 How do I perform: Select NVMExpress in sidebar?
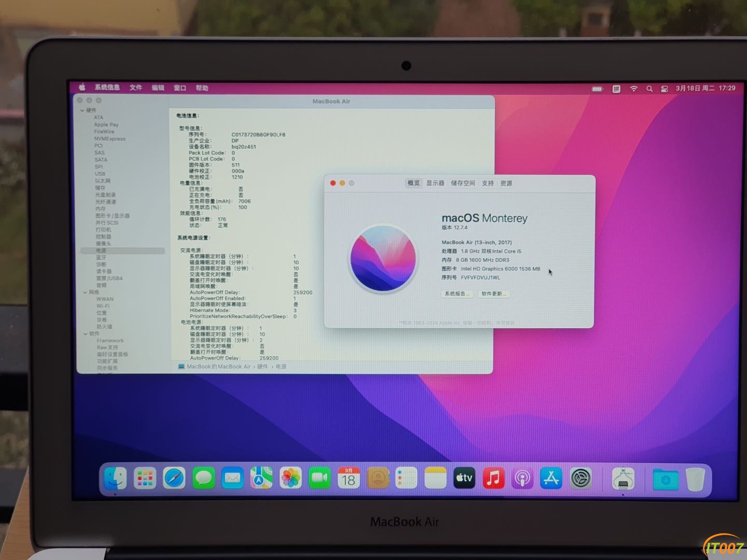point(110,138)
